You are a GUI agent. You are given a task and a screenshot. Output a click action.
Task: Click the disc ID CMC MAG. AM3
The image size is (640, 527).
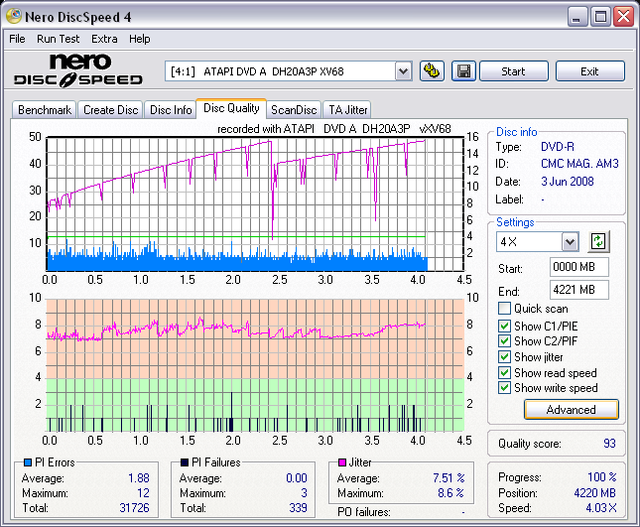pos(580,164)
